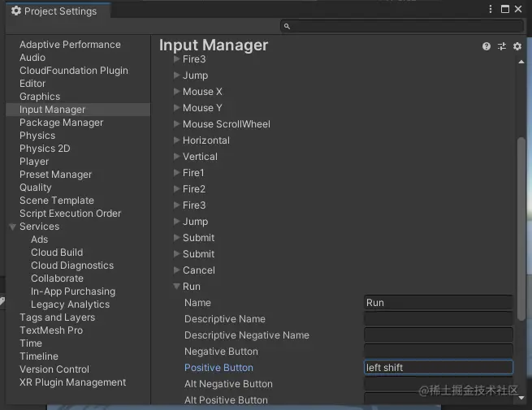
Task: Maximize the Project Settings window
Action: pyautogui.click(x=505, y=9)
